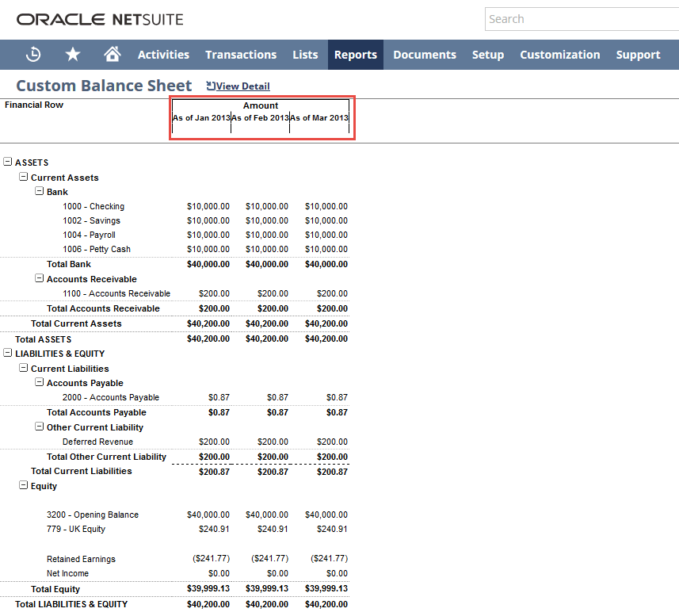Collapse the Current Assets group

24,177
